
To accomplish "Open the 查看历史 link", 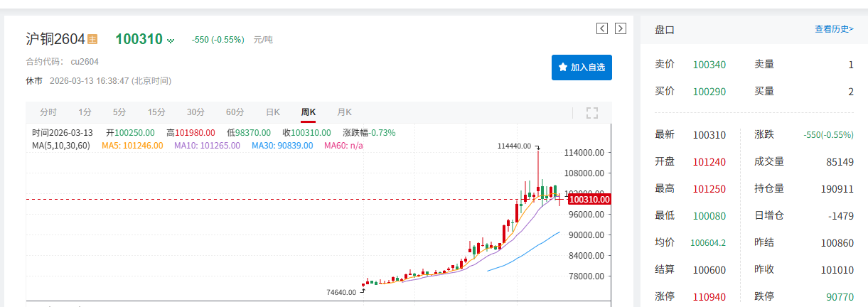I will click(x=834, y=29).
